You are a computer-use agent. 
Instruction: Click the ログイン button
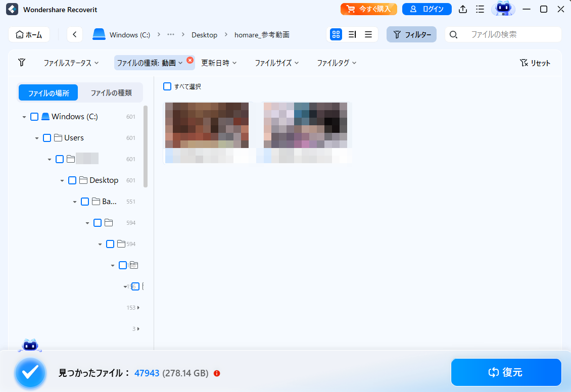pos(427,9)
